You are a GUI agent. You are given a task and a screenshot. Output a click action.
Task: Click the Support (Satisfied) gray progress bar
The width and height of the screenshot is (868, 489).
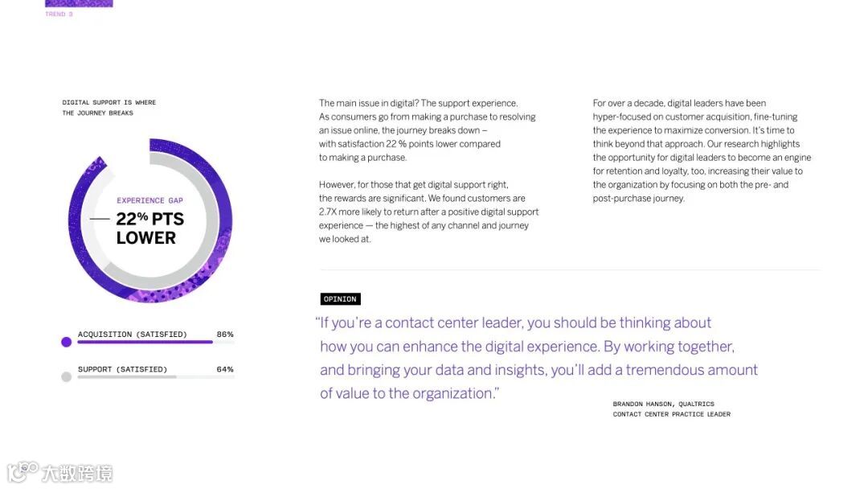(x=127, y=376)
